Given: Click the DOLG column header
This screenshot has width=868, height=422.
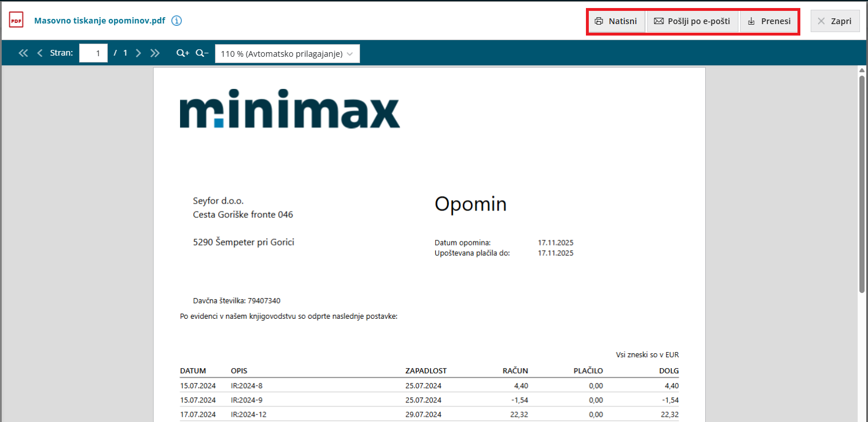Looking at the screenshot, I should click(669, 371).
